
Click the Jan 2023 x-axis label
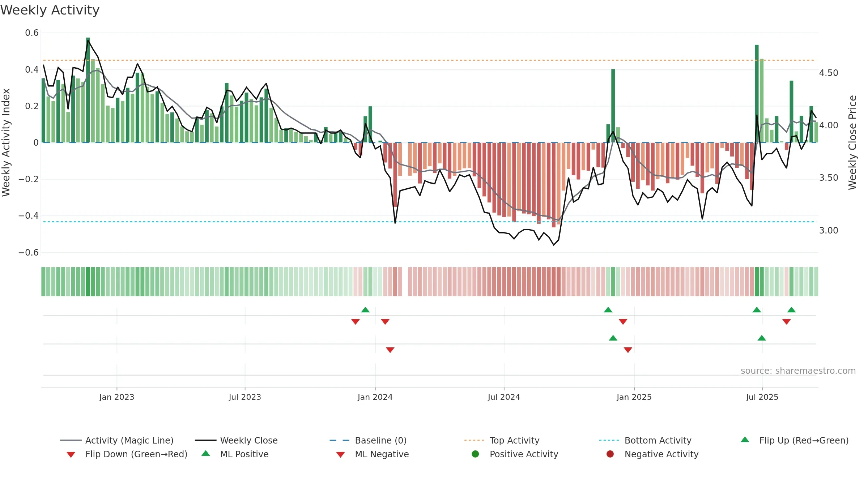(117, 397)
